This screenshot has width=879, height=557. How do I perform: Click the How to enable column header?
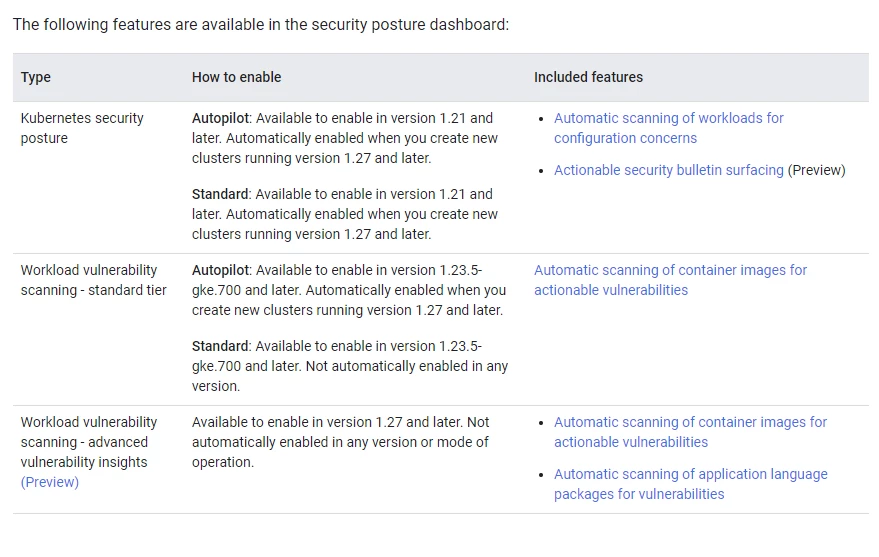coord(237,77)
